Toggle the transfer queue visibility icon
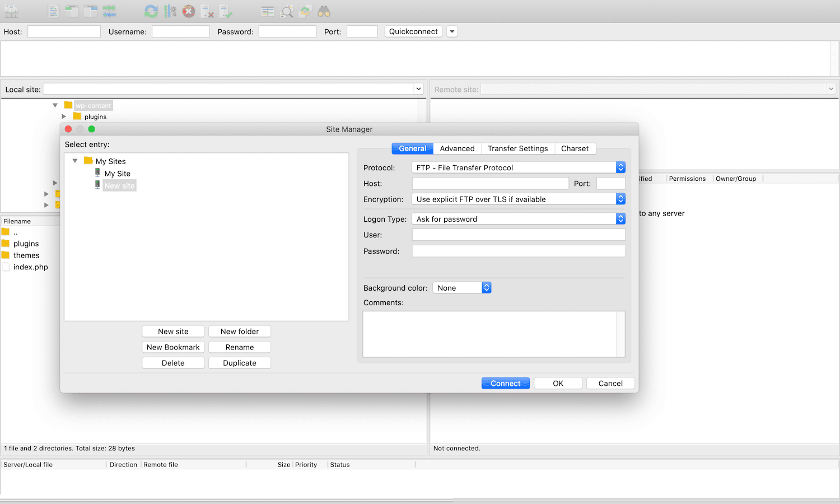The width and height of the screenshot is (840, 504). (x=109, y=11)
